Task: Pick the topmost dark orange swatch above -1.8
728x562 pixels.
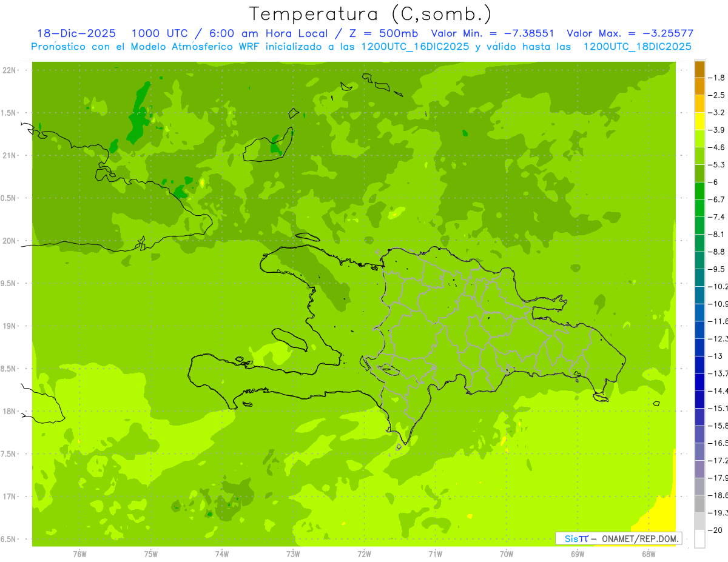Action: click(699, 69)
